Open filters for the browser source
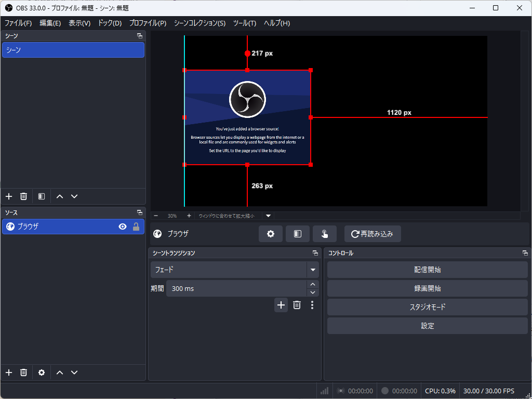Viewport: 532px width, 399px height. pos(298,234)
